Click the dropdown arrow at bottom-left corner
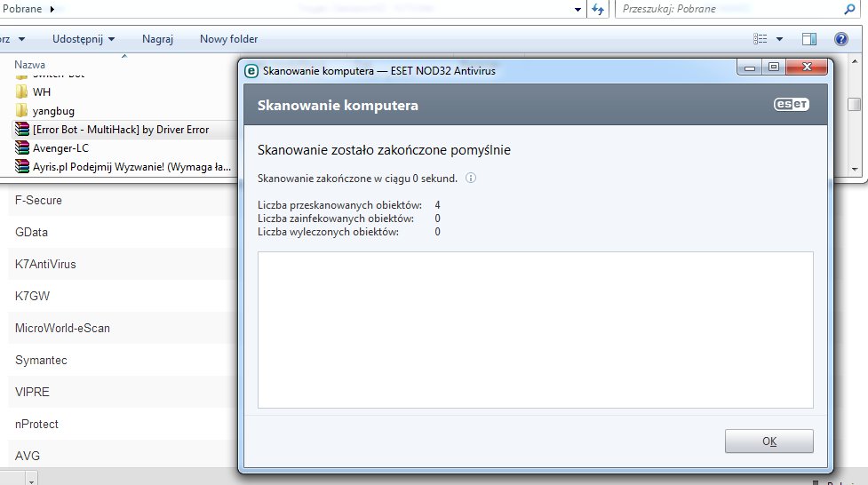The width and height of the screenshot is (868, 485). pyautogui.click(x=32, y=481)
